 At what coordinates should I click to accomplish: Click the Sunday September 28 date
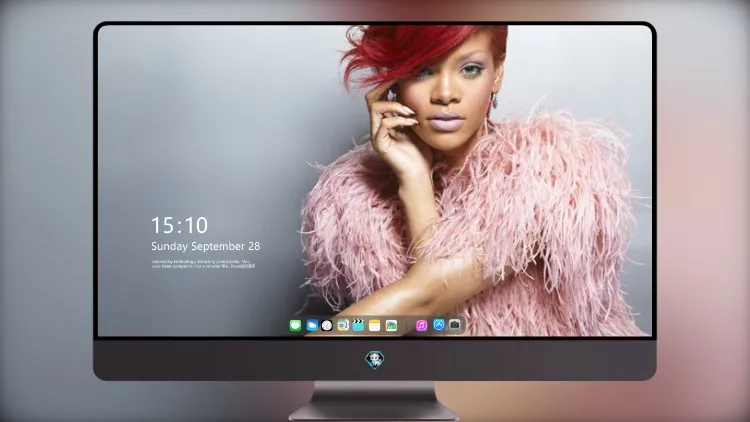(x=206, y=246)
